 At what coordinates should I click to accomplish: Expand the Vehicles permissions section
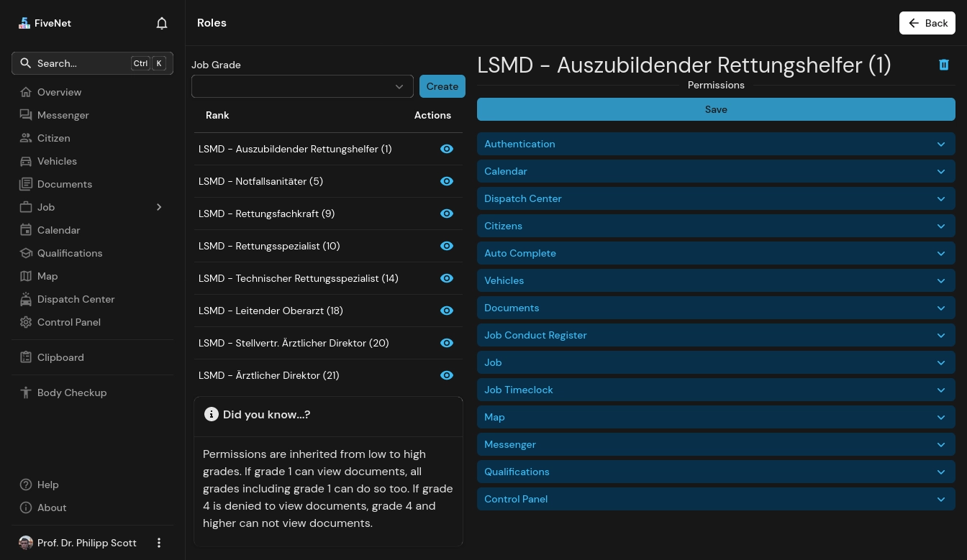tap(716, 280)
